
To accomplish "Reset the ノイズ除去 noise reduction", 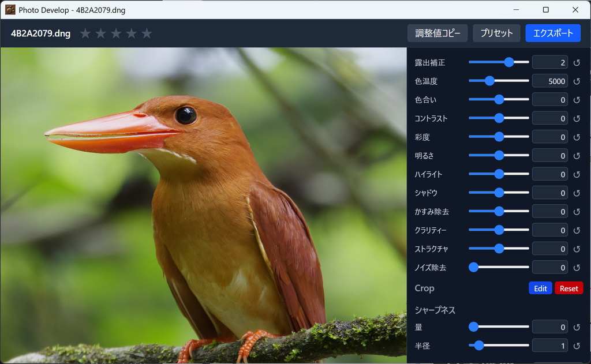I will pyautogui.click(x=577, y=267).
